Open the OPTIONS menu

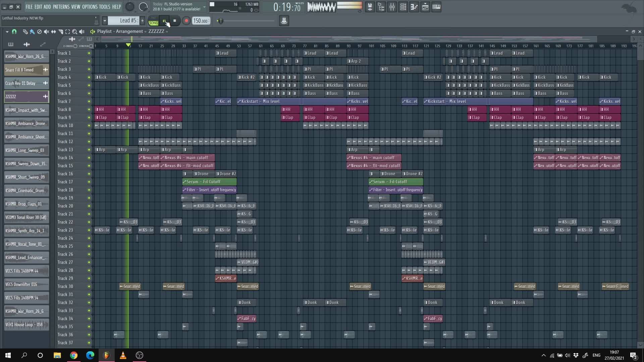pos(90,7)
